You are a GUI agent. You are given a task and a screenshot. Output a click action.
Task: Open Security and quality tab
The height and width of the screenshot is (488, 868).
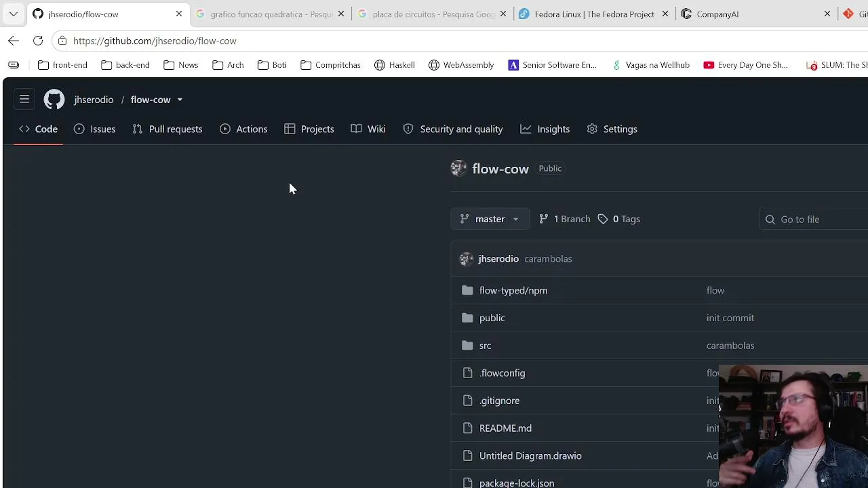coord(453,129)
